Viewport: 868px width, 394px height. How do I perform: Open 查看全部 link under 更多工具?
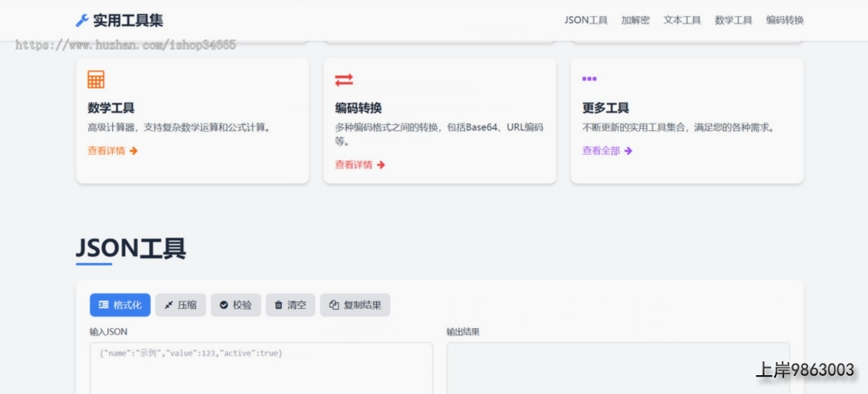601,151
